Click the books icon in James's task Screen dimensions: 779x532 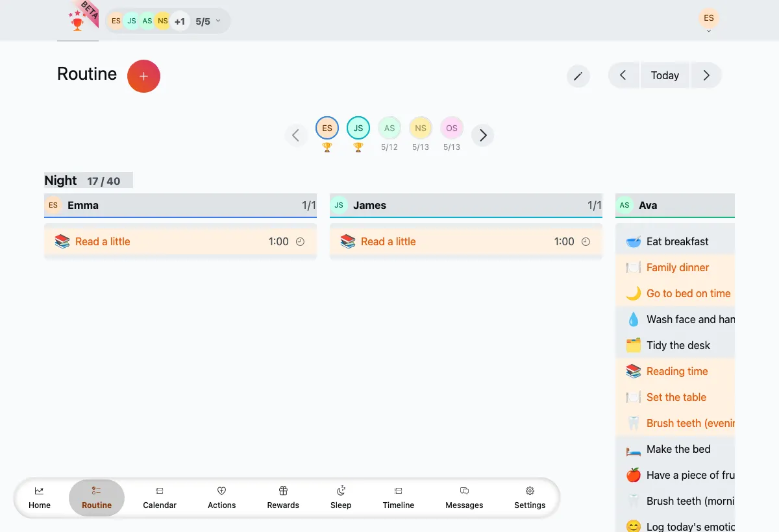click(348, 241)
